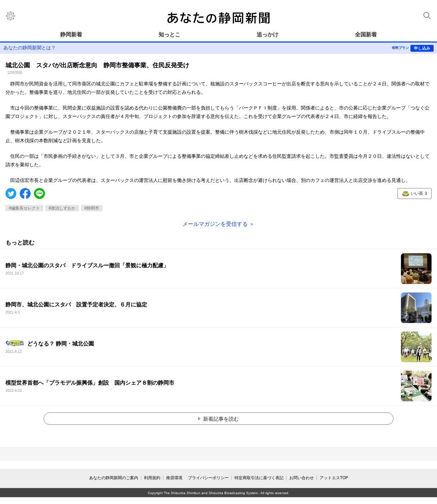Screen dimensions: 437x504
Task: Click the 有料プラン label
Action: point(400,48)
